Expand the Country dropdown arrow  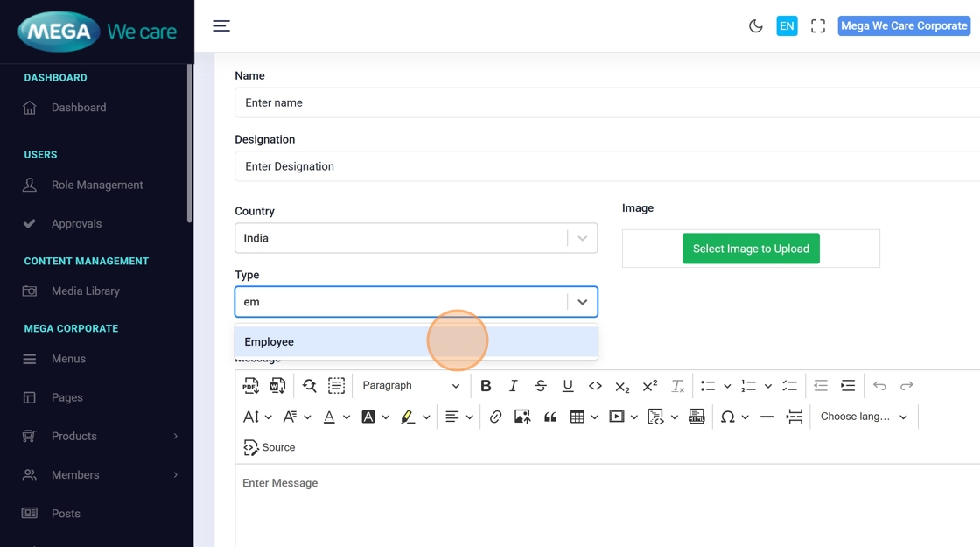[582, 238]
